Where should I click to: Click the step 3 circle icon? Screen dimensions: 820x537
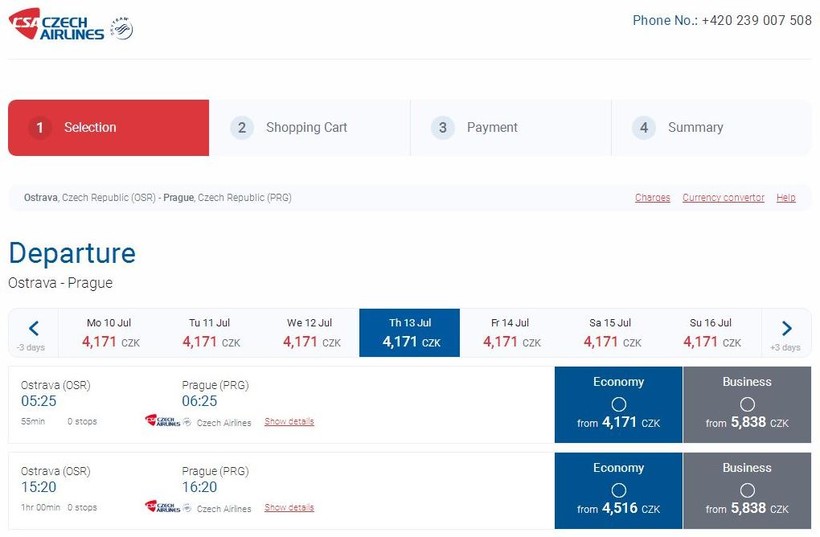tap(442, 128)
